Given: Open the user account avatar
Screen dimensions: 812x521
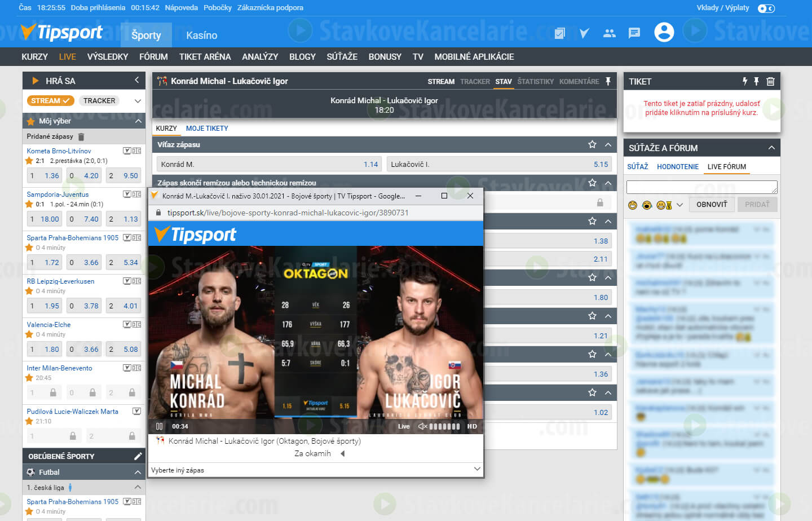Looking at the screenshot, I should [x=664, y=32].
